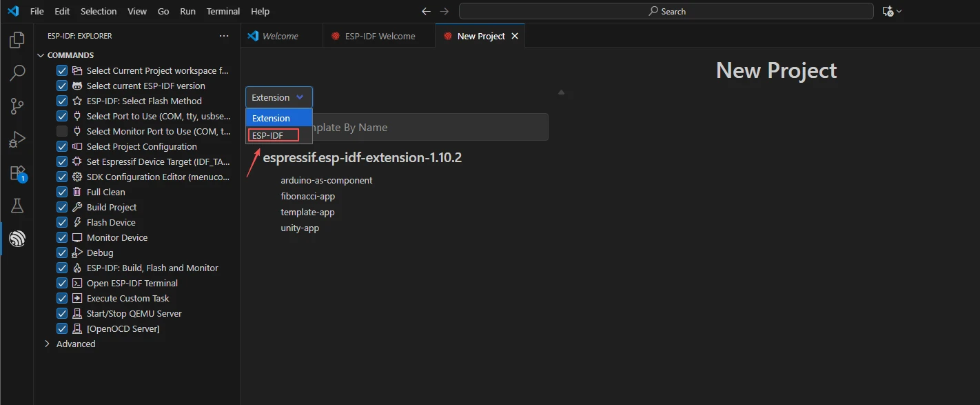The image size is (980, 405).
Task: Open the Testing flask icon view
Action: [x=17, y=206]
